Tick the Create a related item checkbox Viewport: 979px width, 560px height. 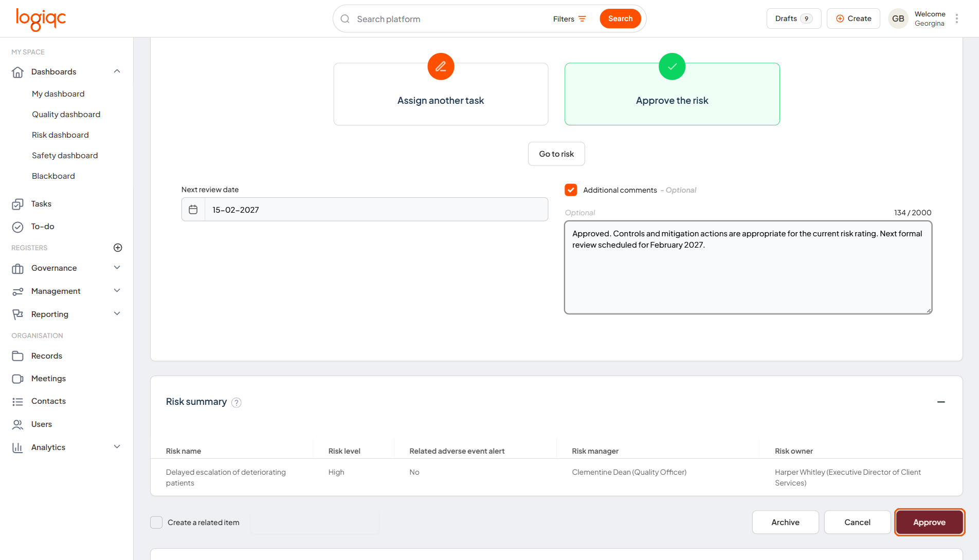click(156, 522)
